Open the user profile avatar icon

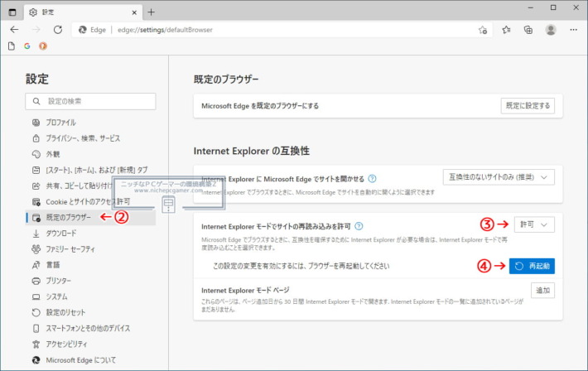(551, 29)
